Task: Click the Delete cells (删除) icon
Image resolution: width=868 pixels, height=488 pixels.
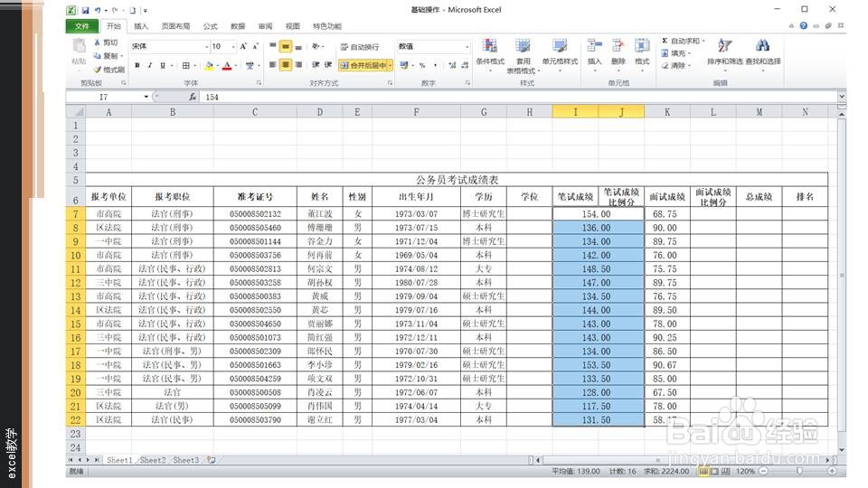Action: tap(618, 46)
